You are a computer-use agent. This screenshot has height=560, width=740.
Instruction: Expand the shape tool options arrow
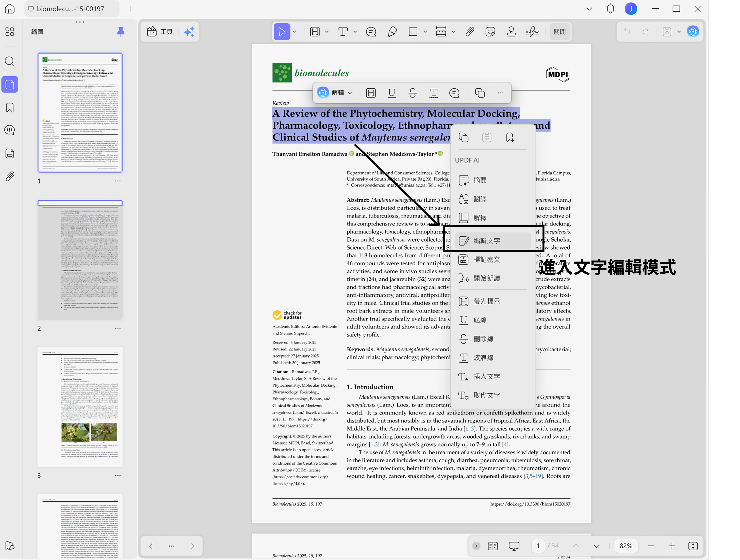point(425,32)
